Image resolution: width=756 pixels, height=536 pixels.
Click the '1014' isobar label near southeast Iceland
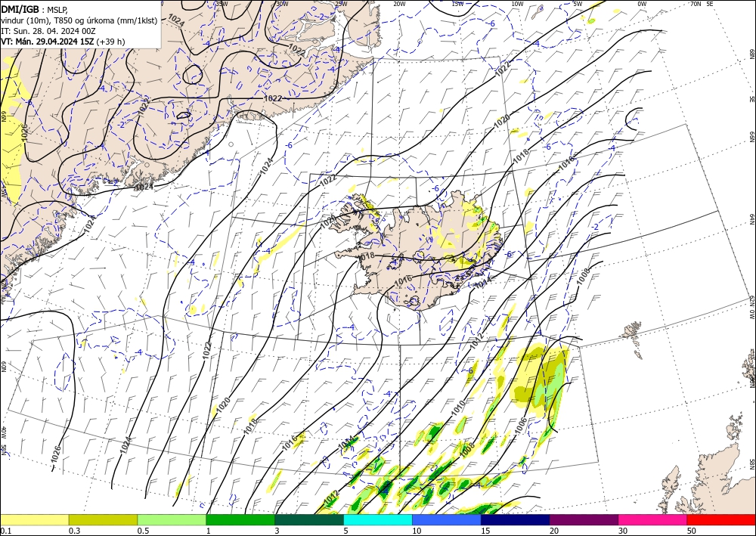(x=483, y=282)
